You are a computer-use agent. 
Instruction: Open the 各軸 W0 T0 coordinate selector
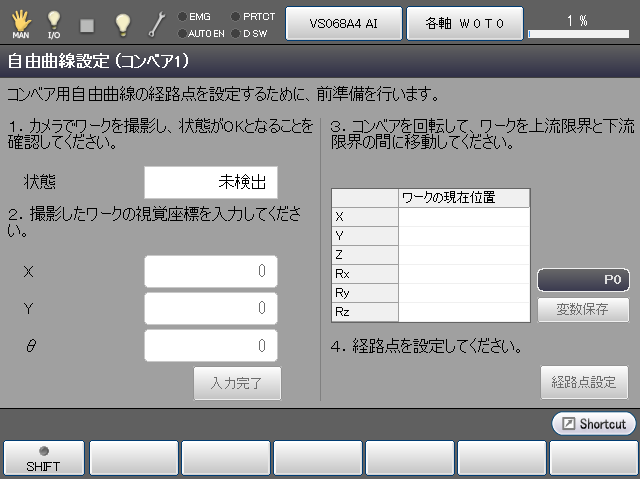[x=463, y=22]
